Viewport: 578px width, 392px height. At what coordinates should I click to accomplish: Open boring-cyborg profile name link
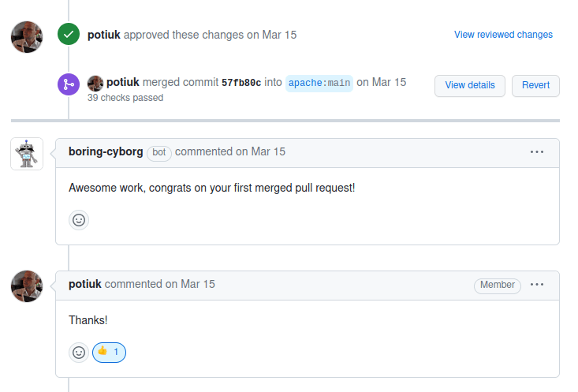[106, 151]
